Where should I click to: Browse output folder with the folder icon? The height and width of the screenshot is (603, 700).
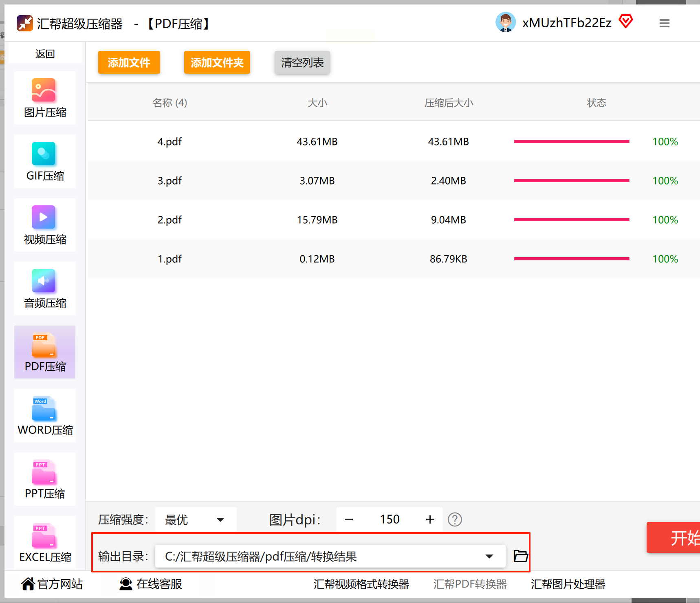coord(520,556)
